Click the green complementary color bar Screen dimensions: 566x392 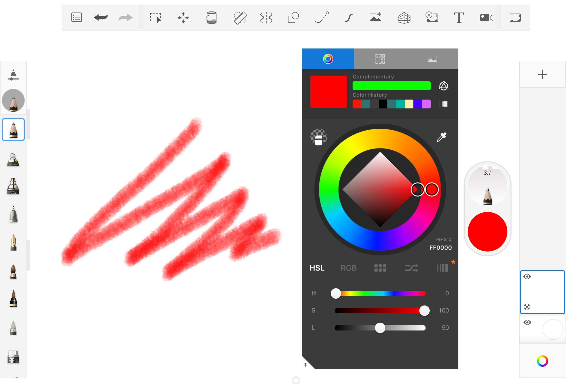click(x=391, y=86)
